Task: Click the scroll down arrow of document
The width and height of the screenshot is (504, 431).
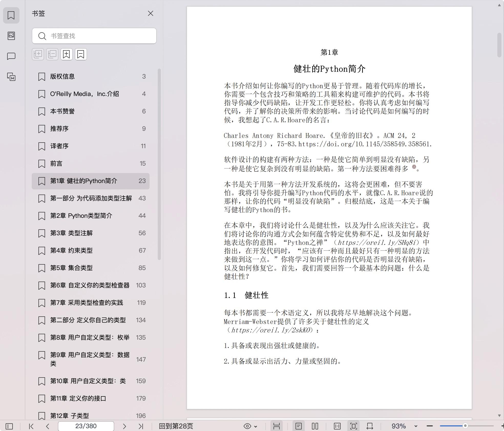Action: tap(499, 415)
